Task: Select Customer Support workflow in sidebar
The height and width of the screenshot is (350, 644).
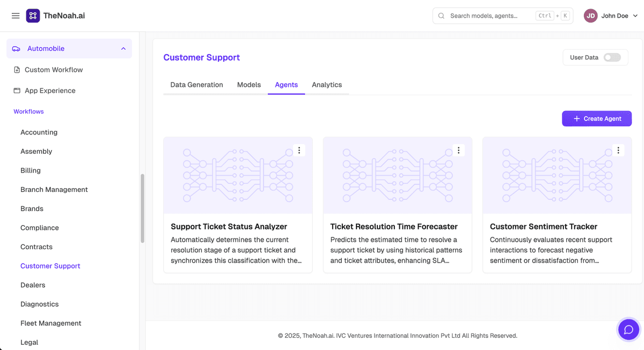Action: [x=50, y=266]
